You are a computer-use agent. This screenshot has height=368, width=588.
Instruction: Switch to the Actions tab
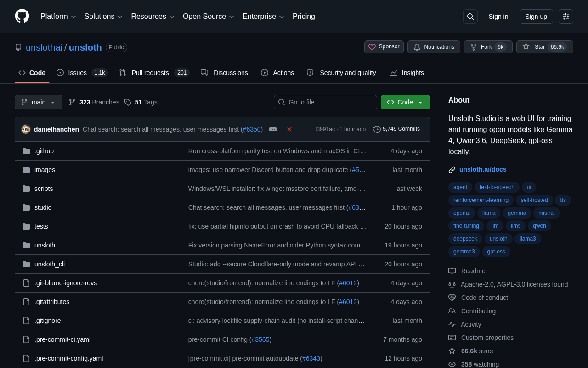(x=277, y=73)
